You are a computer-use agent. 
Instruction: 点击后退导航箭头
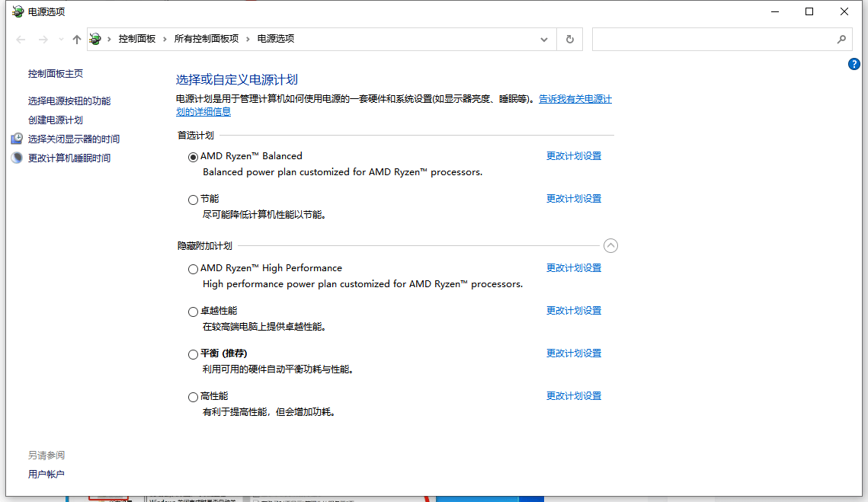(21, 38)
